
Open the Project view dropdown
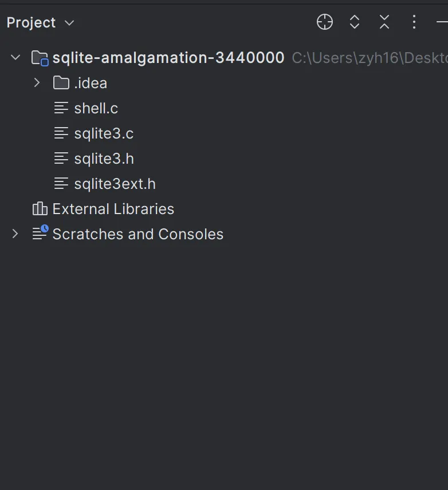(69, 23)
